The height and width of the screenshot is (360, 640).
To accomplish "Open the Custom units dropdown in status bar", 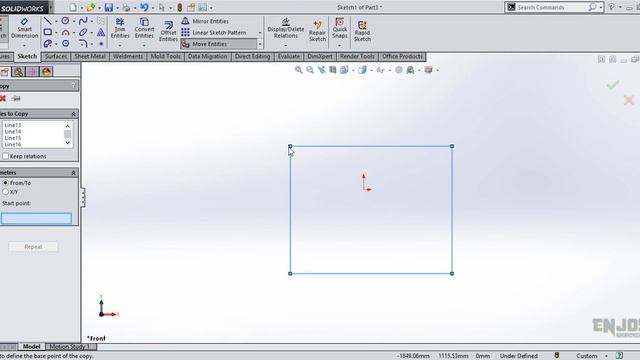I will tap(606, 356).
